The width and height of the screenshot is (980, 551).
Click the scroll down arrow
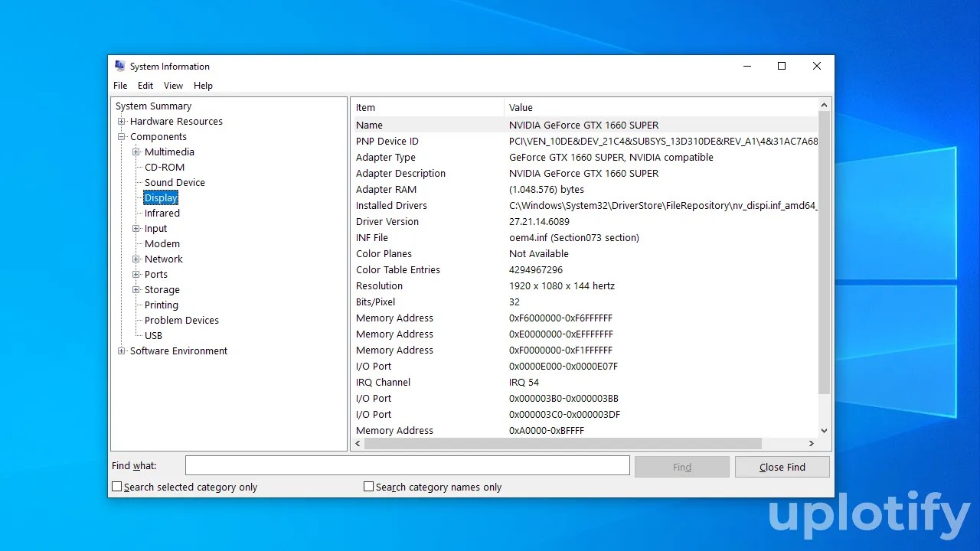824,431
